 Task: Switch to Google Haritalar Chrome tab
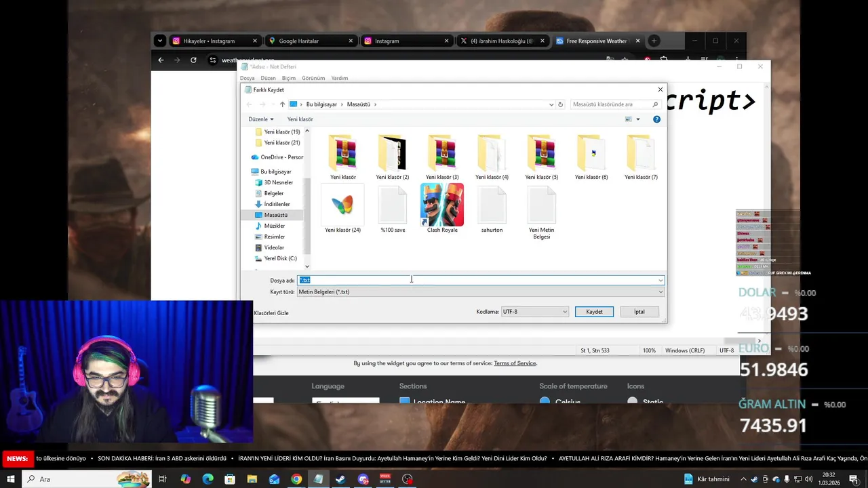coord(311,41)
